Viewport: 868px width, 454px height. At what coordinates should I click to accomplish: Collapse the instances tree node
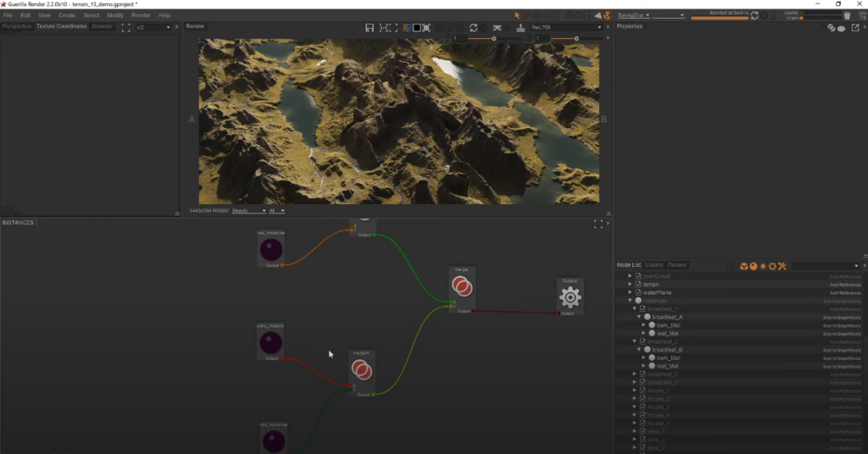click(630, 301)
